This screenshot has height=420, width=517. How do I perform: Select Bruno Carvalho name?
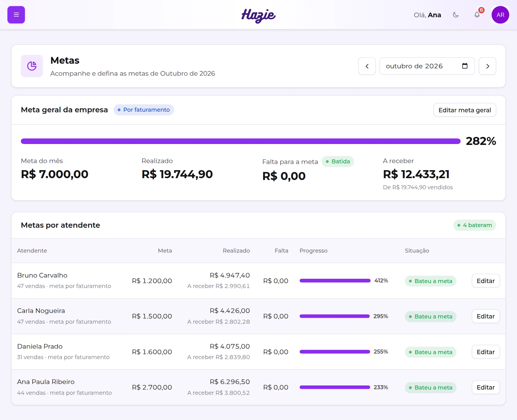[x=42, y=275]
